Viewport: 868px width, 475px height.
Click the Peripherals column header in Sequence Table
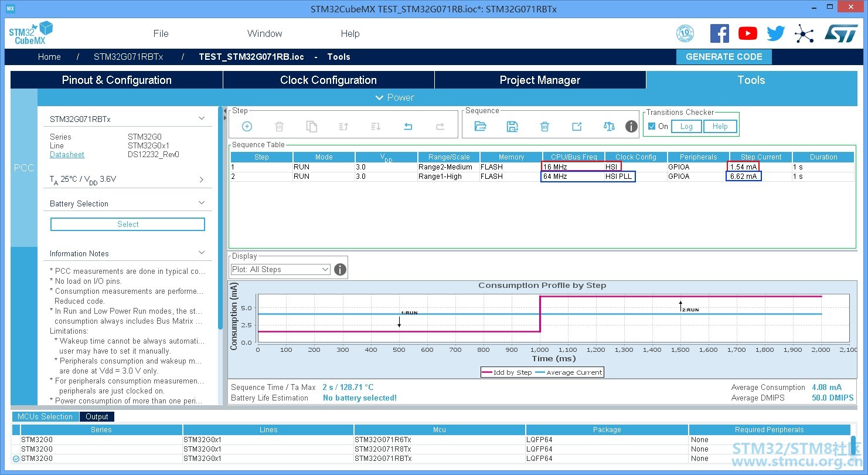point(699,157)
